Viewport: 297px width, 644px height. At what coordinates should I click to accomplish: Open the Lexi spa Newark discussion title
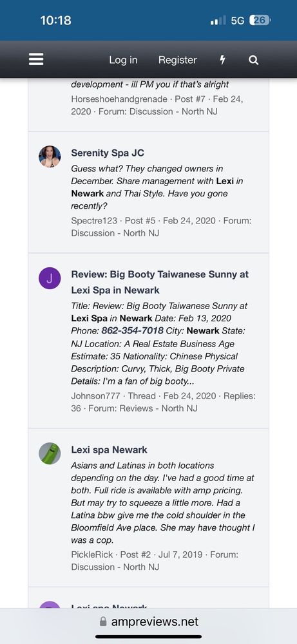pos(110,450)
